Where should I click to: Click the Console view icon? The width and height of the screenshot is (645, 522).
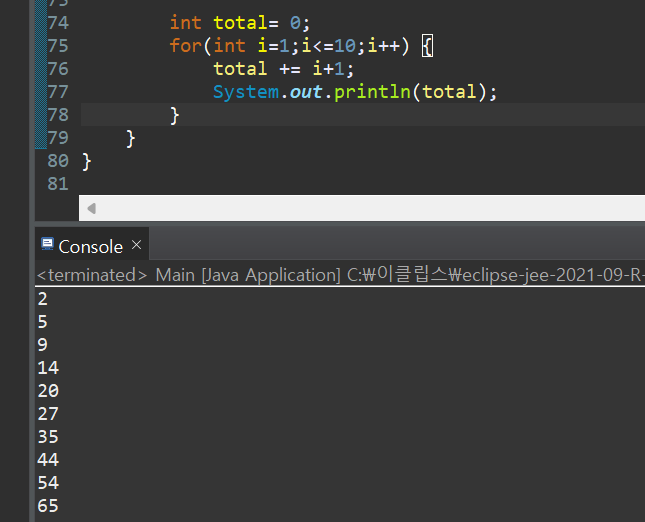click(x=46, y=246)
